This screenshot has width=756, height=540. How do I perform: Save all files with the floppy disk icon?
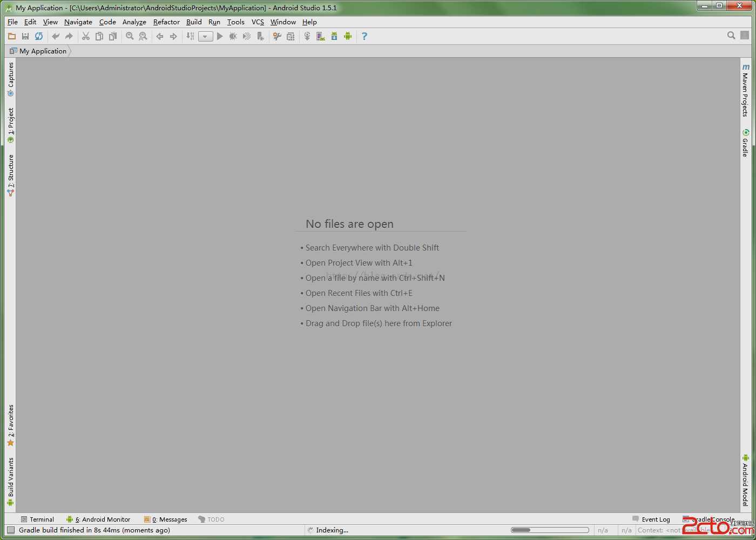point(25,36)
